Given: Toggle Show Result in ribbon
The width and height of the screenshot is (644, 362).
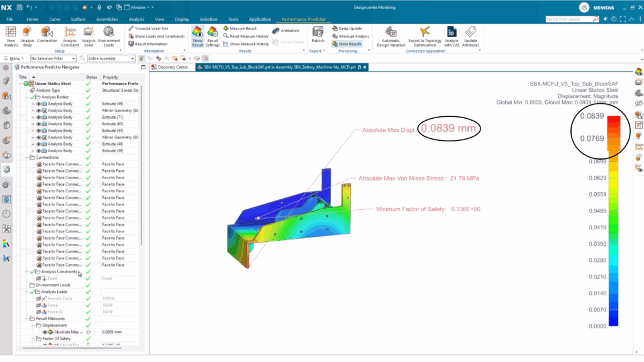Looking at the screenshot, I should 197,35.
